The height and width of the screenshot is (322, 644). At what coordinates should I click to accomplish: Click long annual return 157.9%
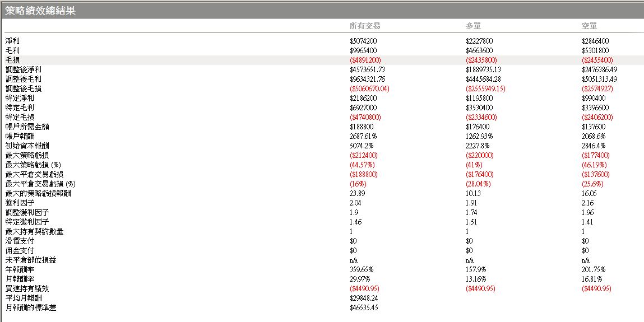tap(476, 269)
